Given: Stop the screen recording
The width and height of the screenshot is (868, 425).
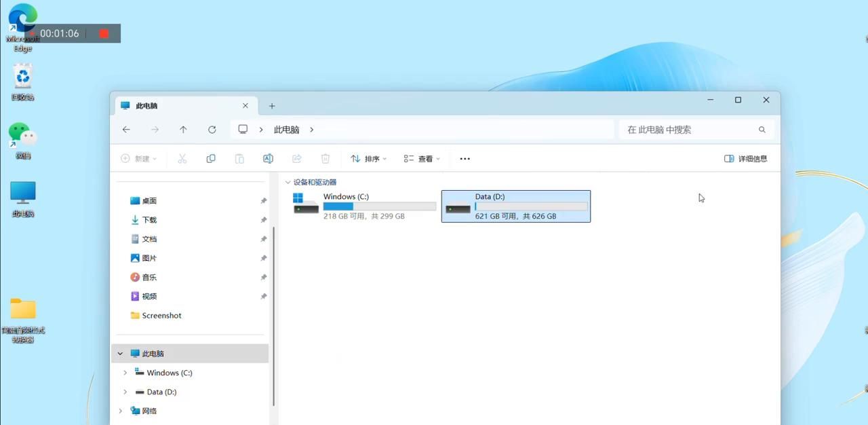Looking at the screenshot, I should (104, 33).
